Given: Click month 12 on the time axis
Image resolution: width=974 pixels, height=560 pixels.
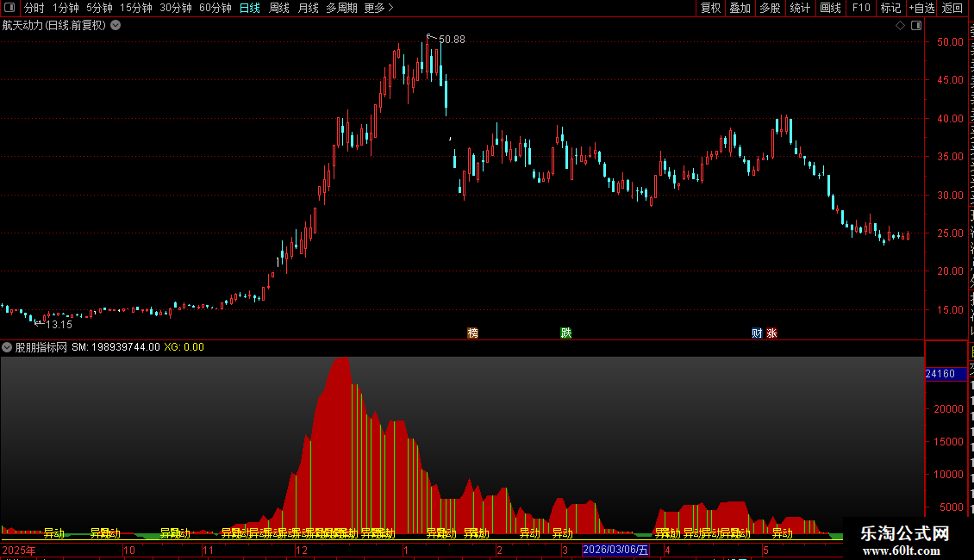Looking at the screenshot, I should (302, 550).
